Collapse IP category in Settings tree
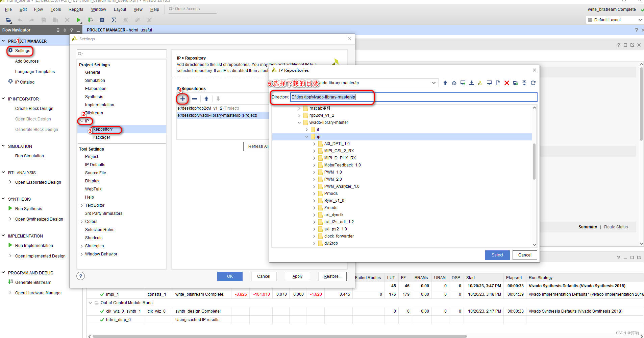Viewport: 644px width, 338px height. point(82,121)
